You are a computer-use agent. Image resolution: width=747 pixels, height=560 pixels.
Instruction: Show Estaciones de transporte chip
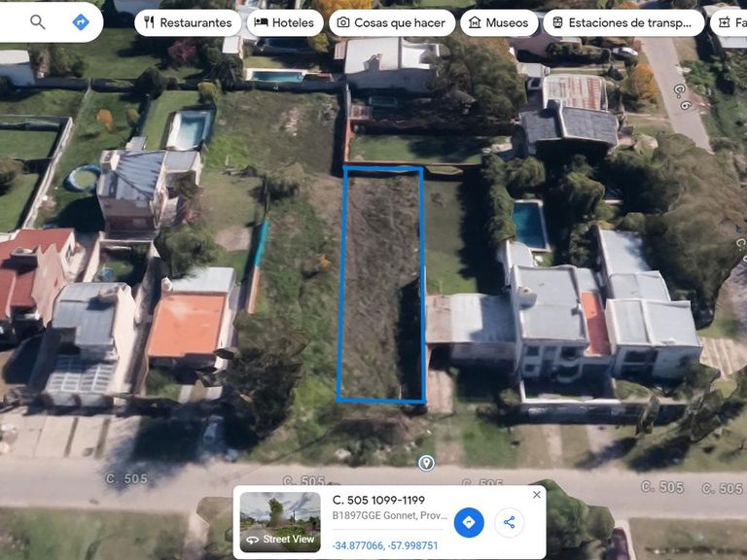[x=623, y=23]
